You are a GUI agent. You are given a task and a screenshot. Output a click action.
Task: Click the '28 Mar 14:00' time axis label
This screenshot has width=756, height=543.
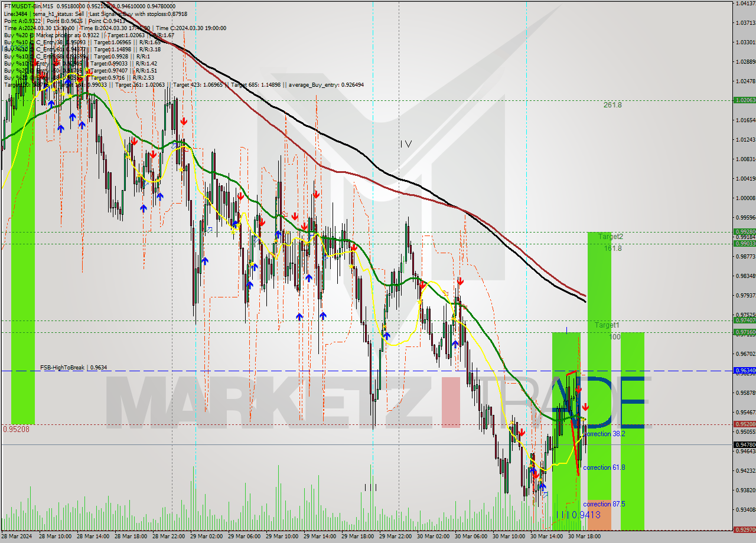94,537
